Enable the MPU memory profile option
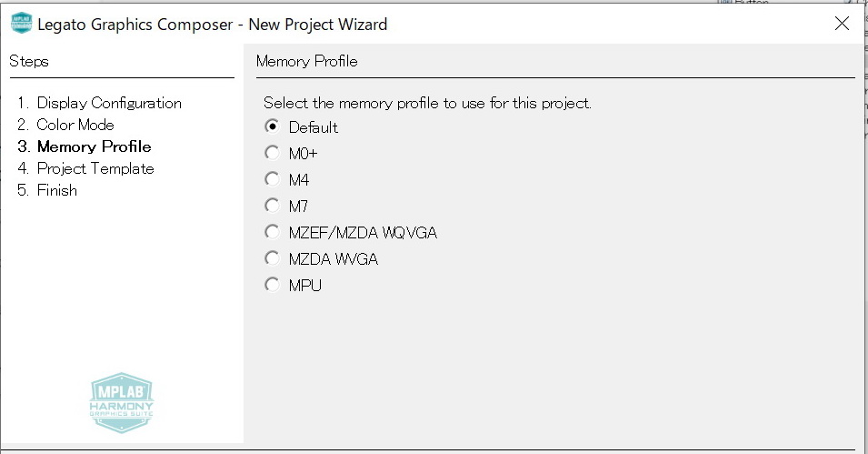The image size is (868, 454). (272, 286)
